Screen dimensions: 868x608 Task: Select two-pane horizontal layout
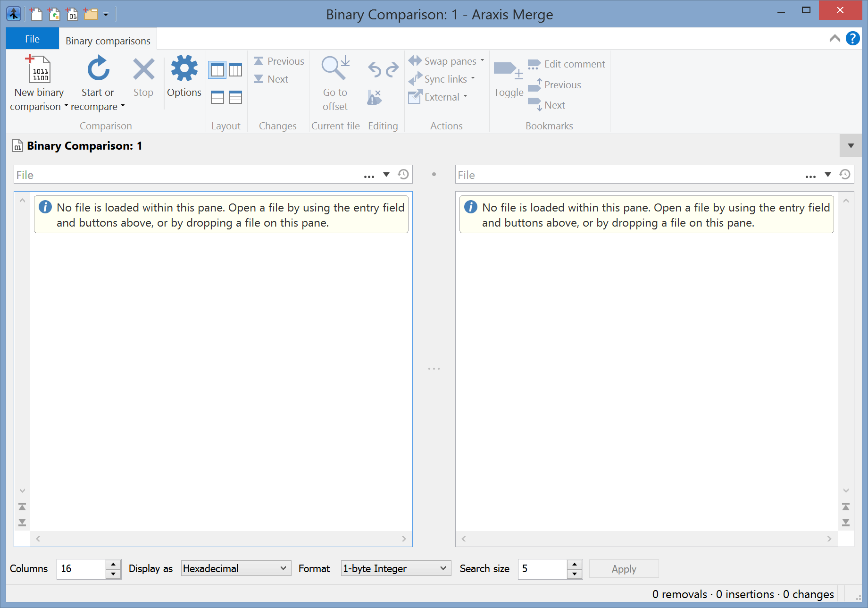point(217,97)
